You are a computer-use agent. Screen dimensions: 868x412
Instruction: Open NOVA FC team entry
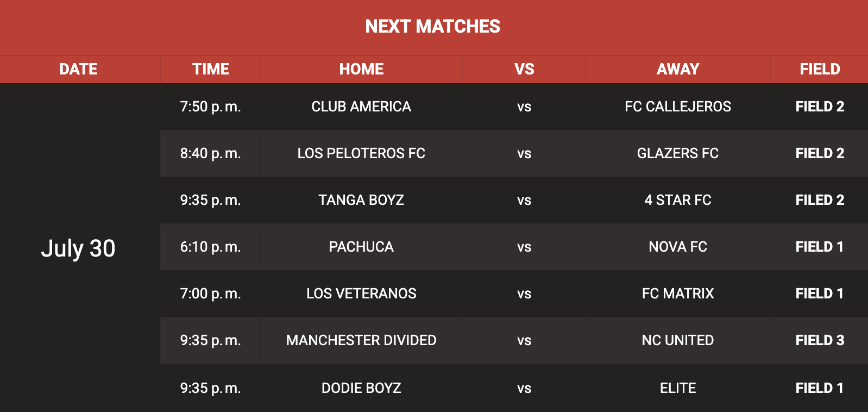coord(678,247)
